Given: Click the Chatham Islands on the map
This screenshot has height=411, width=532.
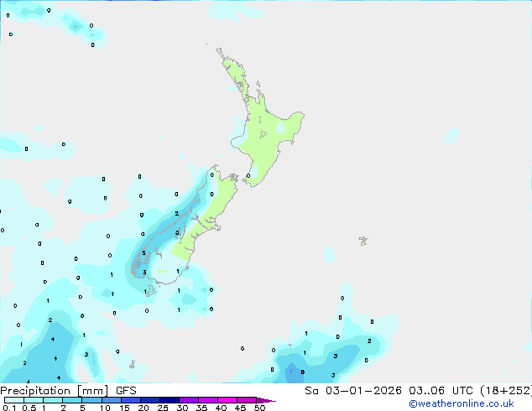Looking at the screenshot, I should point(363,241).
